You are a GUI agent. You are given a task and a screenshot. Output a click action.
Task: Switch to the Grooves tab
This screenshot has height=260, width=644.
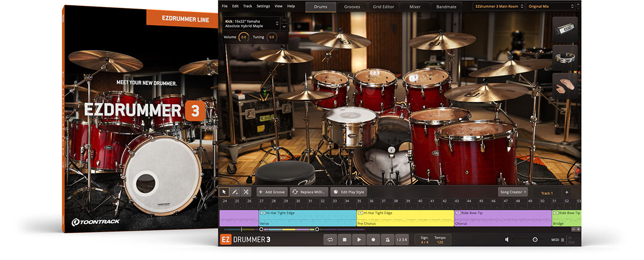[352, 7]
